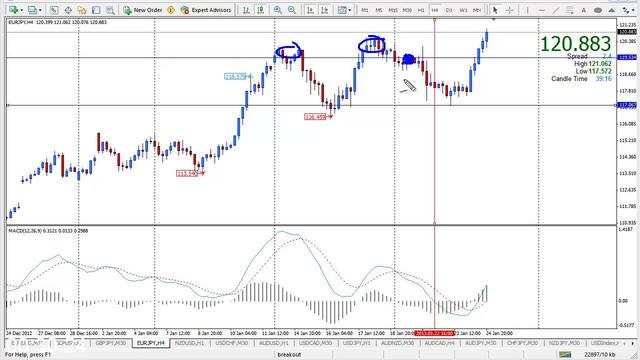Open the Profiles toolbar icon

pos(32,10)
